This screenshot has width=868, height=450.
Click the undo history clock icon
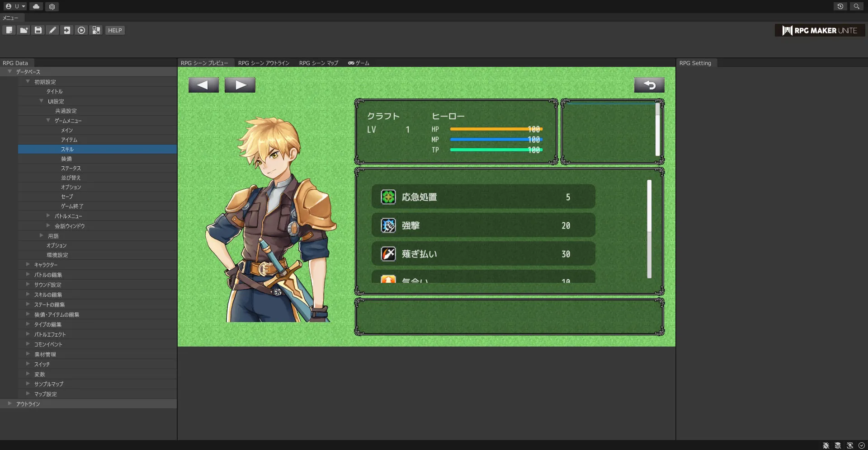840,6
